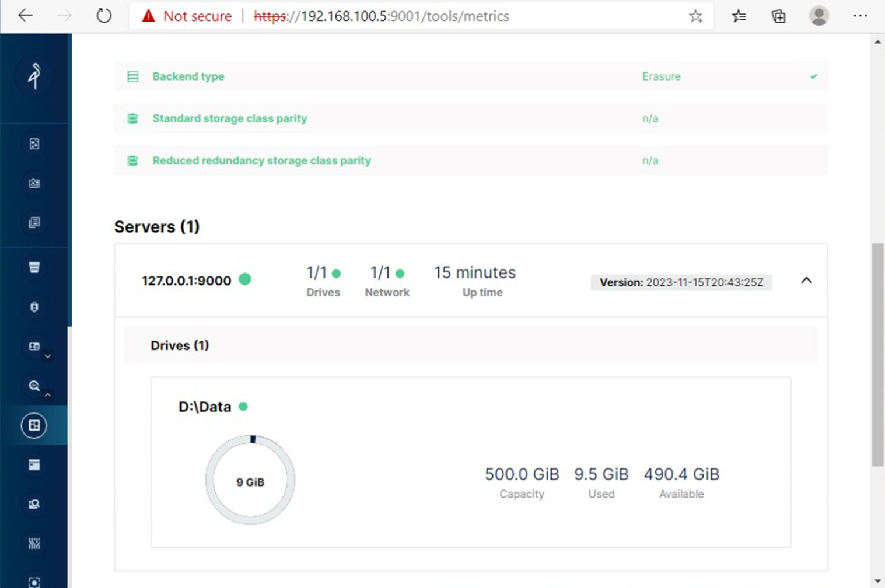
Task: Click the Standard storage class parity icon
Action: 133,118
